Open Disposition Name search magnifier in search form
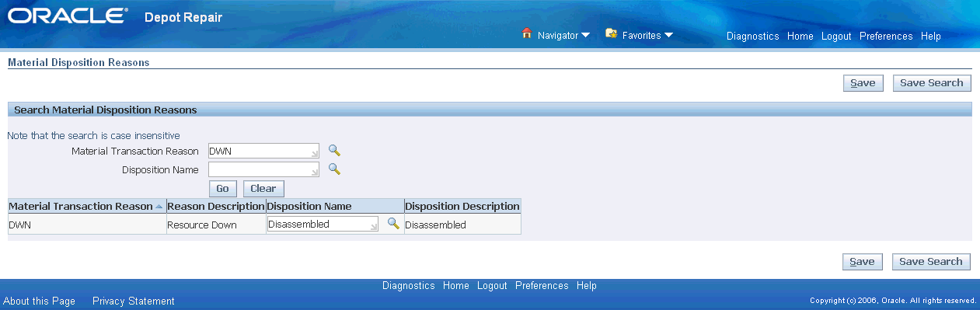The image size is (980, 310). point(334,169)
